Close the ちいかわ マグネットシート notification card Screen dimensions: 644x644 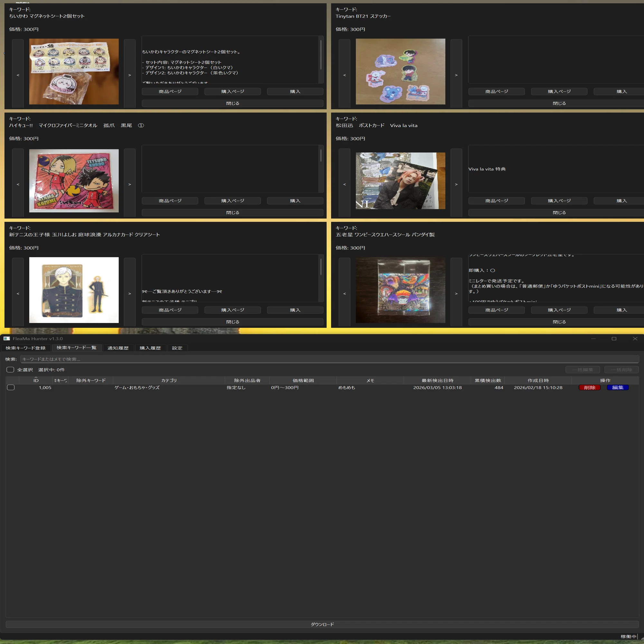click(x=233, y=103)
